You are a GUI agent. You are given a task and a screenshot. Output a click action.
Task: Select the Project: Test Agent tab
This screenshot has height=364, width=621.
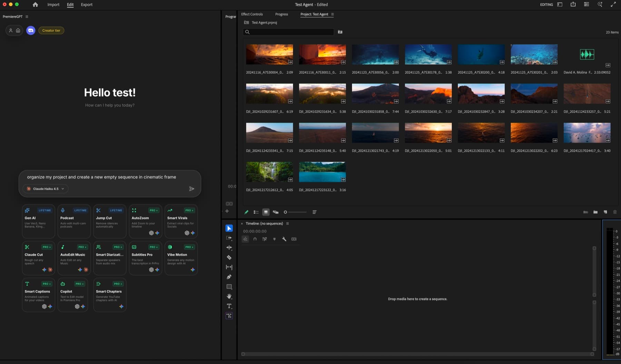[x=314, y=14]
